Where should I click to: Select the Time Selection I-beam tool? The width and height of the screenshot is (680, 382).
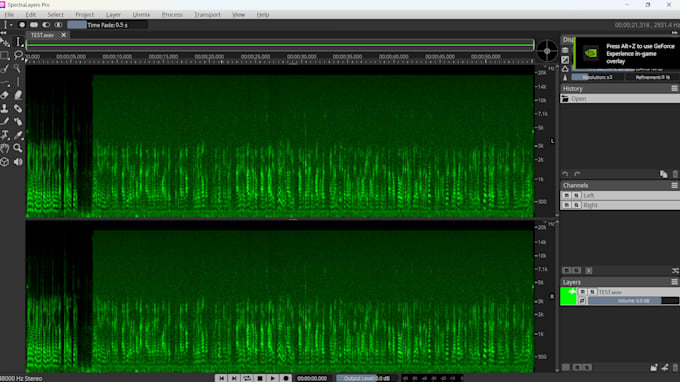pyautogui.click(x=18, y=42)
